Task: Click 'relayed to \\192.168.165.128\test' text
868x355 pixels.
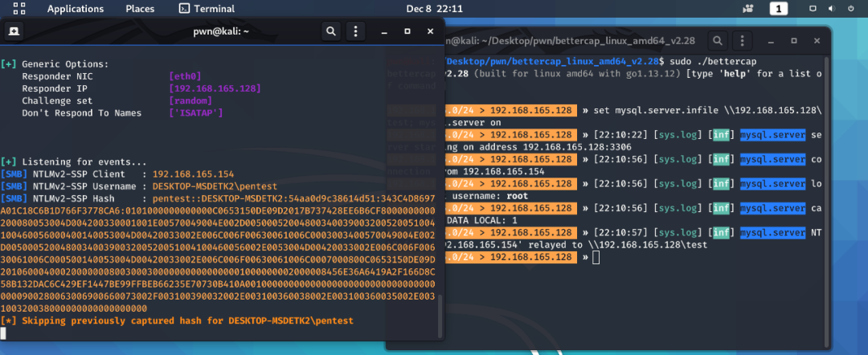Action: coord(616,244)
